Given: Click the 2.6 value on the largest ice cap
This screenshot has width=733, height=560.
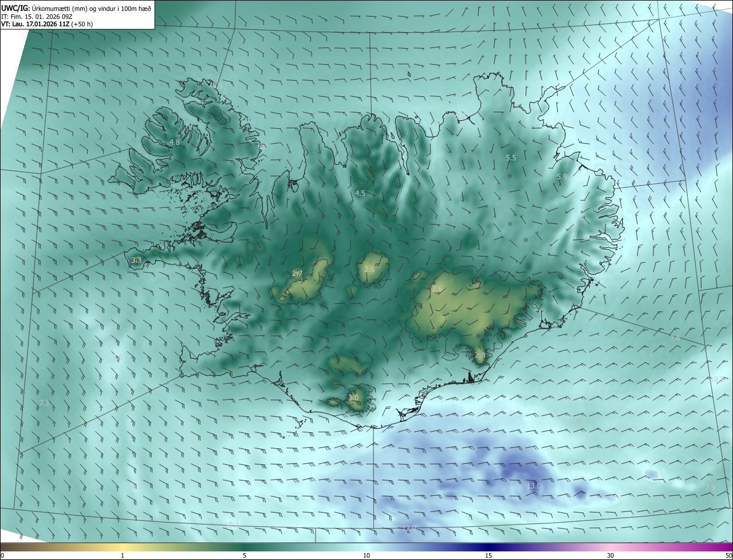Looking at the screenshot, I should (437, 290).
